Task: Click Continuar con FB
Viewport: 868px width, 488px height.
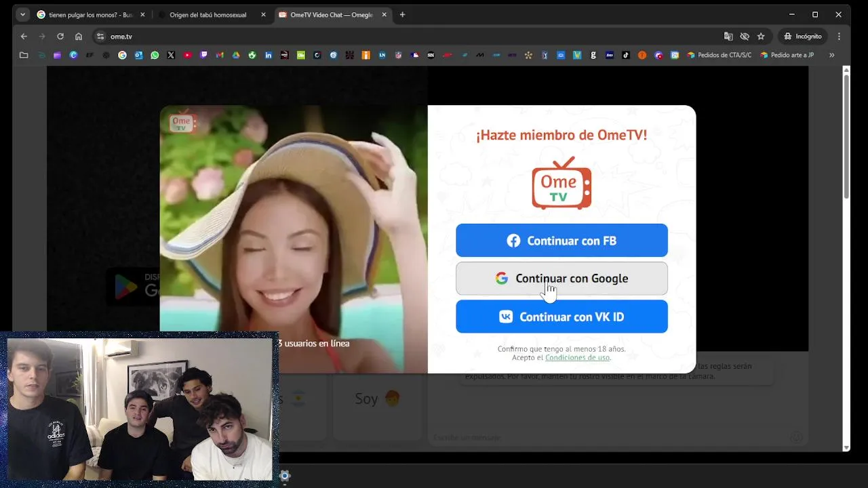Action: (x=561, y=241)
